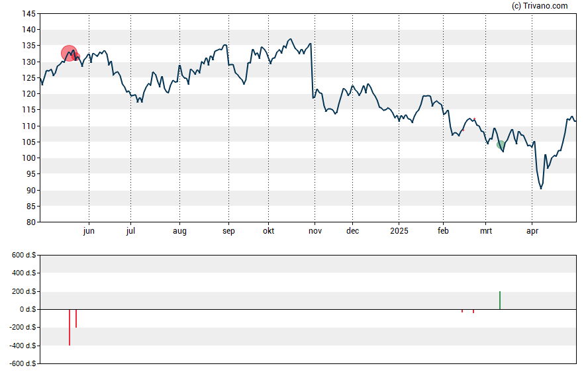Click the '0 d.$' axis label
588x374 pixels.
[x=28, y=310]
